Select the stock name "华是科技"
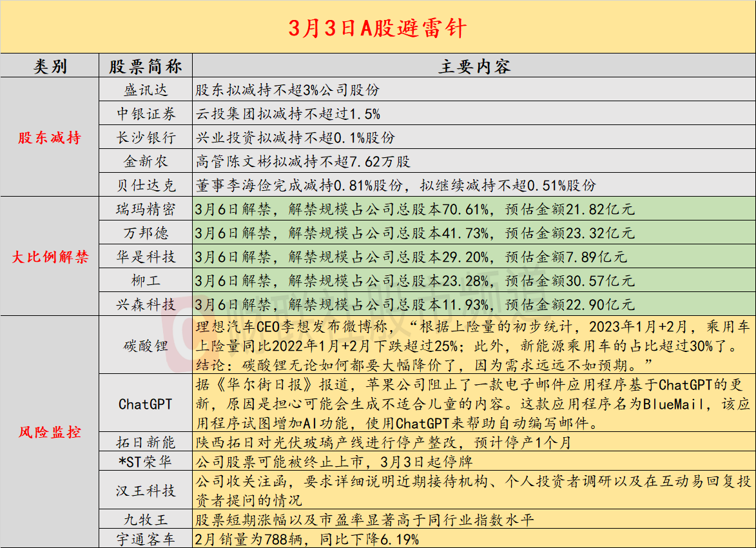 146,257
